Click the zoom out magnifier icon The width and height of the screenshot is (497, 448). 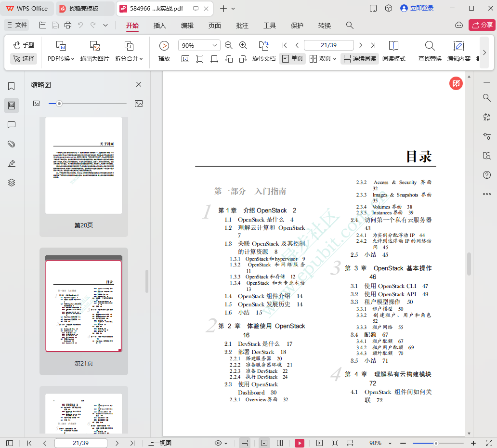click(x=229, y=45)
